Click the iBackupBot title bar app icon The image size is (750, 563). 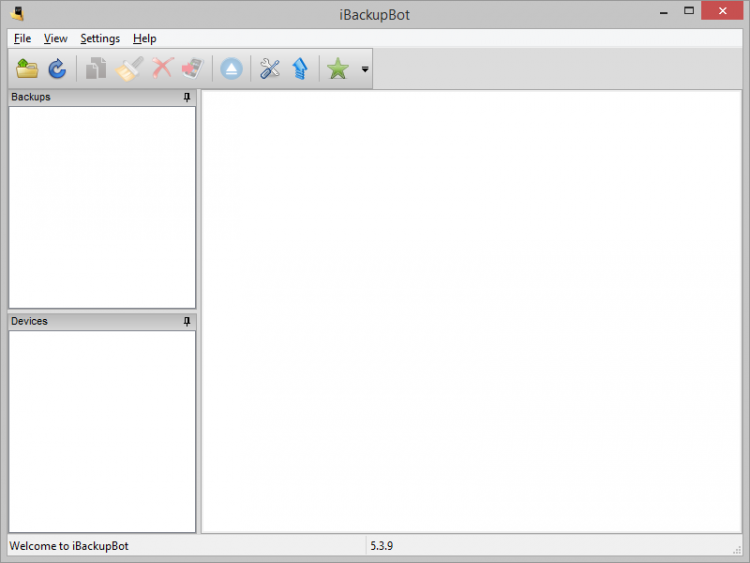pos(18,13)
